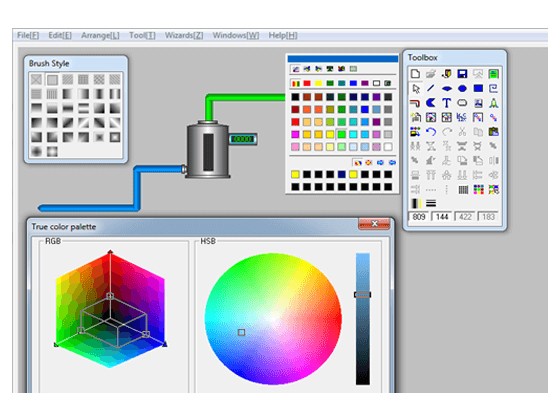Open the Wizards menu
560x420 pixels.
coord(184,35)
